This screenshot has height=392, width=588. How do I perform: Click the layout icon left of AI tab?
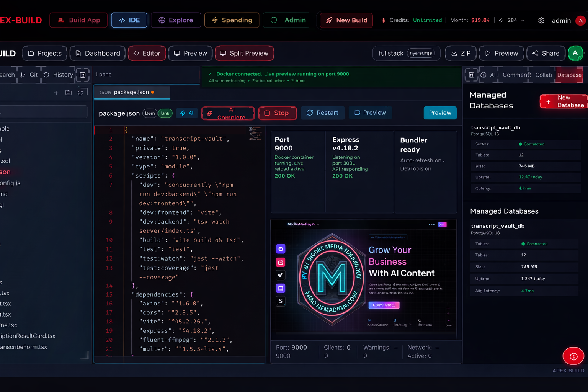[x=472, y=75]
